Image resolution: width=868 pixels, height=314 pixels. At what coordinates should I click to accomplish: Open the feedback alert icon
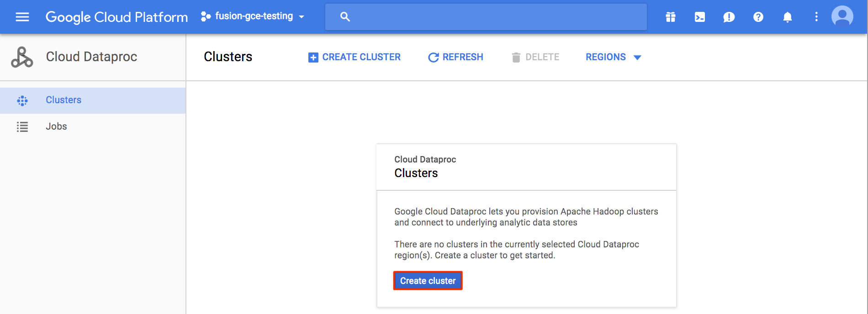click(x=729, y=17)
